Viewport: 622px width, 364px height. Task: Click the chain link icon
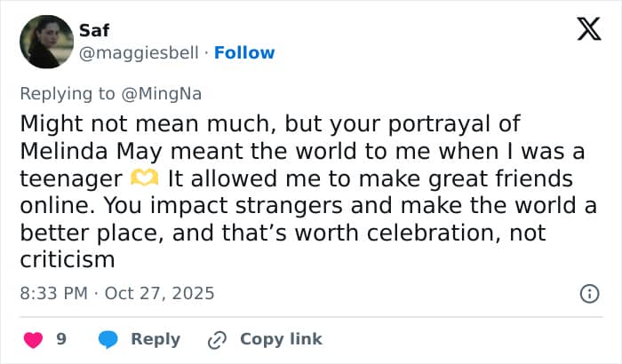click(x=217, y=339)
